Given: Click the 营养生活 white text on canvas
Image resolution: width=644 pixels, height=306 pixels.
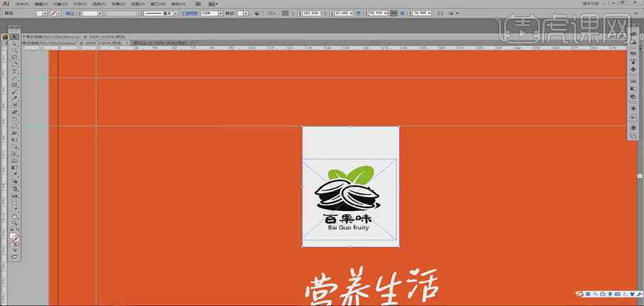Looking at the screenshot, I should click(x=373, y=286).
